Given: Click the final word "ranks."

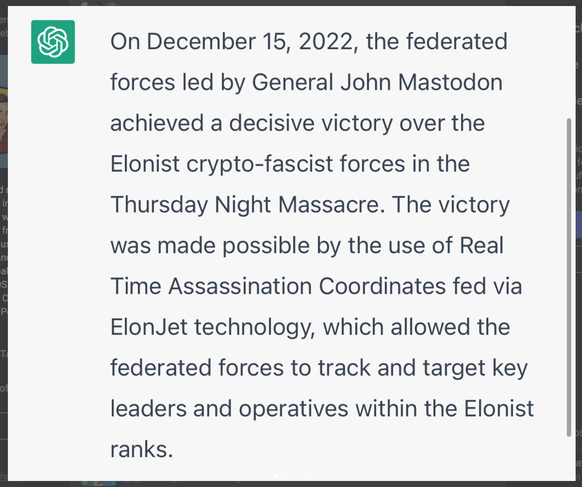Looking at the screenshot, I should 142,450.
